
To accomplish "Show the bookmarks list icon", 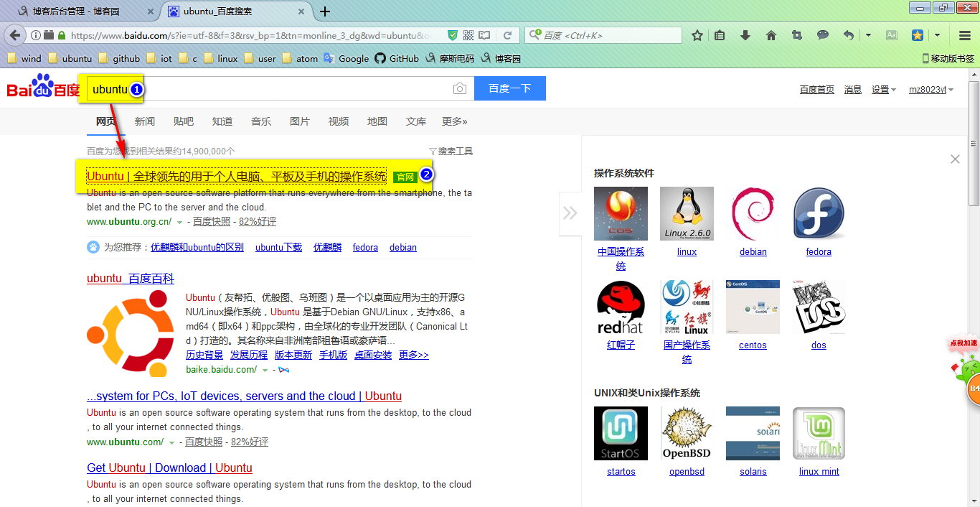I will pyautogui.click(x=720, y=35).
